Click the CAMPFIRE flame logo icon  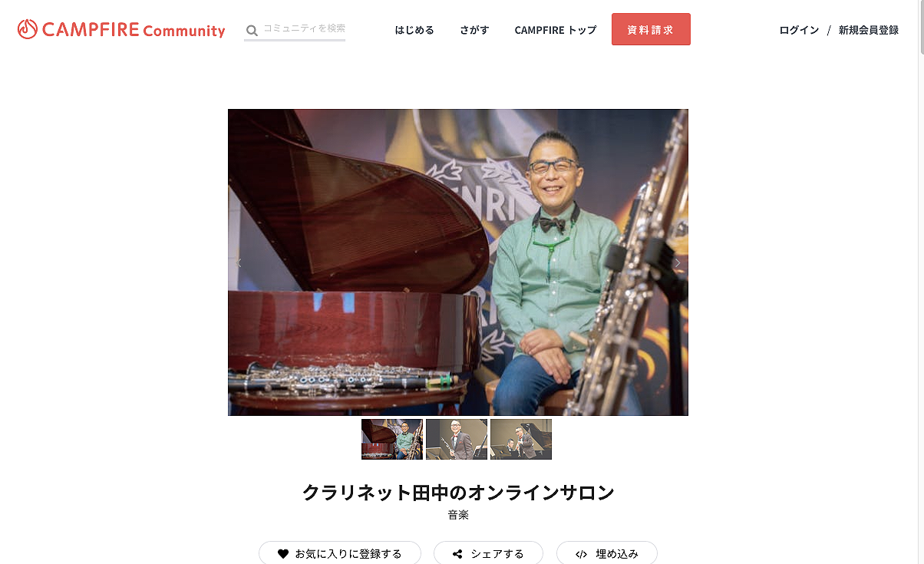tap(27, 29)
